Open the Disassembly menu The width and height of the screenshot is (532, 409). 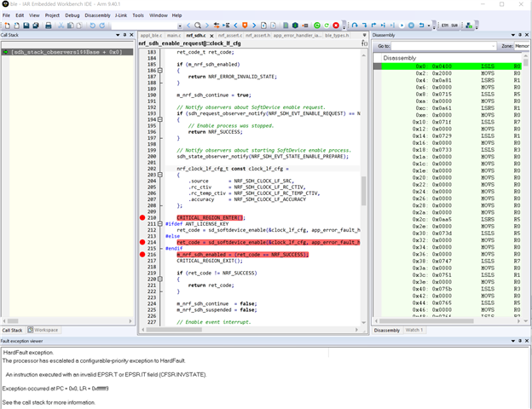tap(97, 15)
